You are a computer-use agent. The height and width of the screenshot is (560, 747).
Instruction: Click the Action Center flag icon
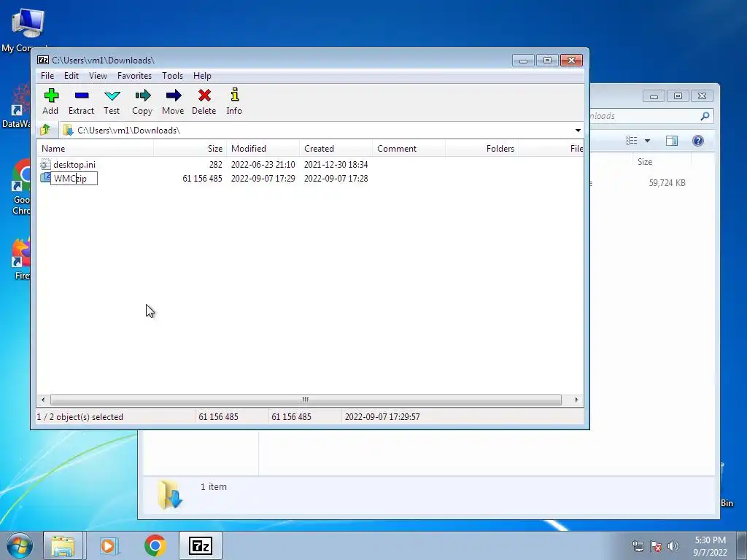(656, 545)
